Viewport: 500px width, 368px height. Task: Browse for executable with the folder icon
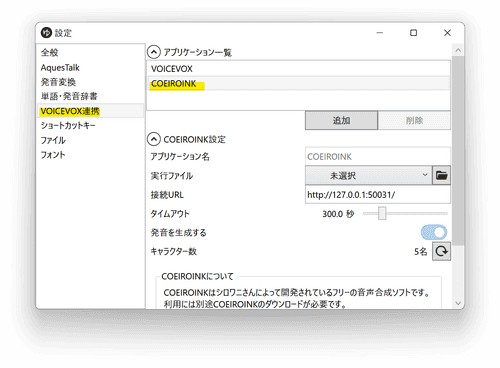point(441,175)
